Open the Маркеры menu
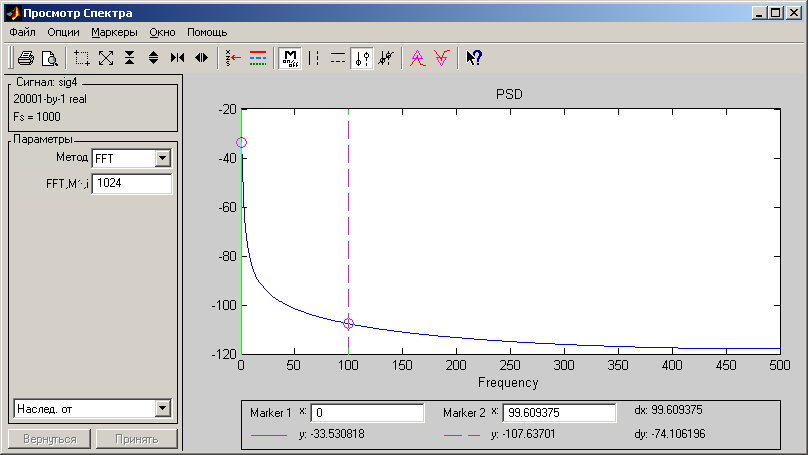808x455 pixels. (114, 32)
